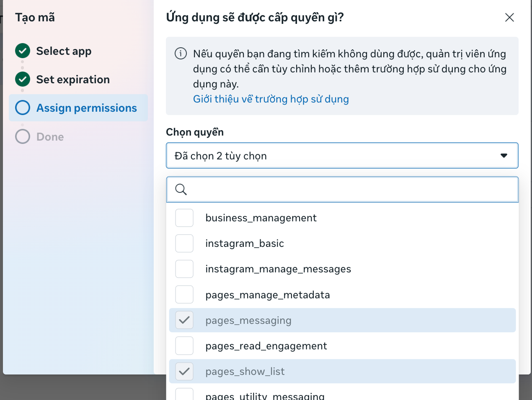Viewport: 532px width, 400px height.
Task: Select the instagram_manage_messages list entry
Action: click(x=278, y=269)
